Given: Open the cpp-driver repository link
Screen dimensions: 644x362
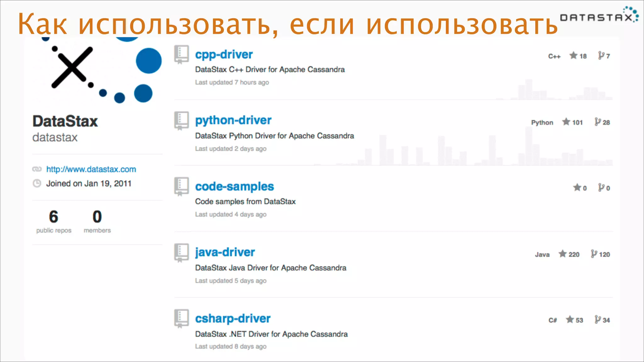Looking at the screenshot, I should pyautogui.click(x=224, y=54).
